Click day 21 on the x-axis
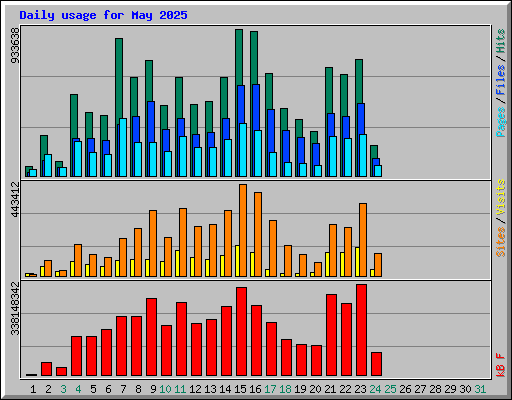Image resolution: width=512 pixels, height=400 pixels. (330, 389)
